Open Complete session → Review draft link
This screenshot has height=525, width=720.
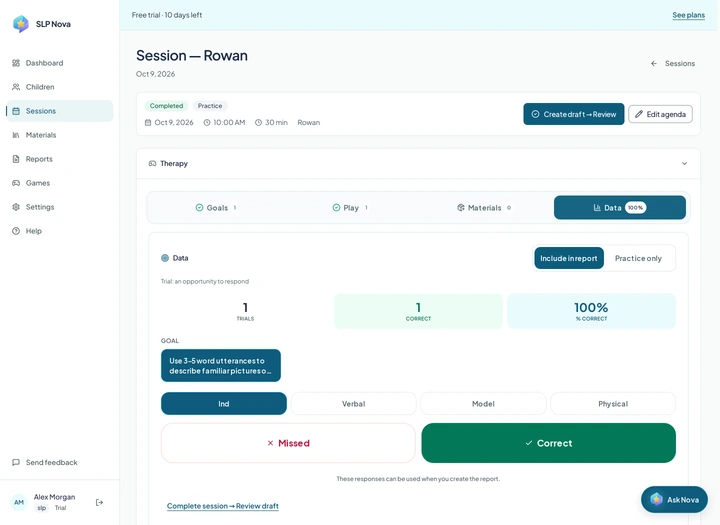click(x=223, y=506)
